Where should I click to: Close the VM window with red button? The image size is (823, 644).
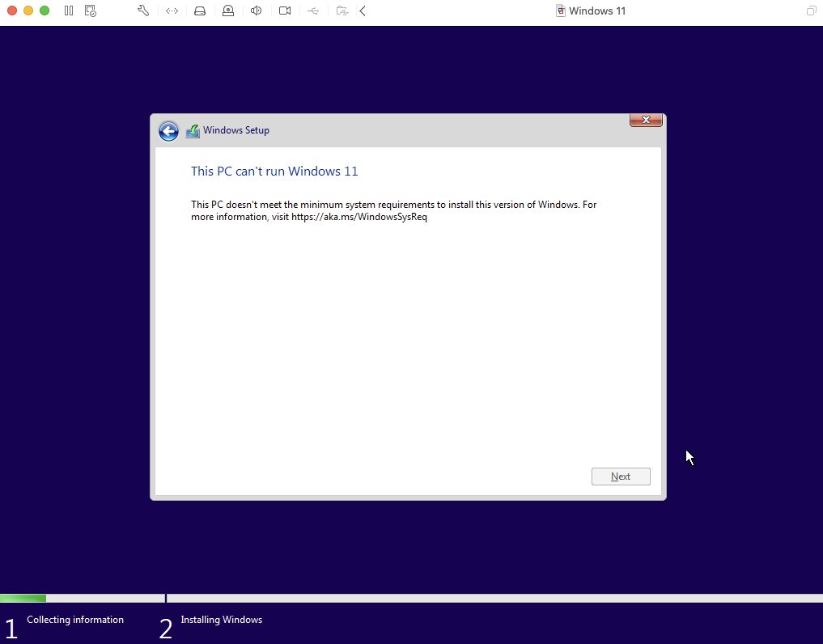12,11
